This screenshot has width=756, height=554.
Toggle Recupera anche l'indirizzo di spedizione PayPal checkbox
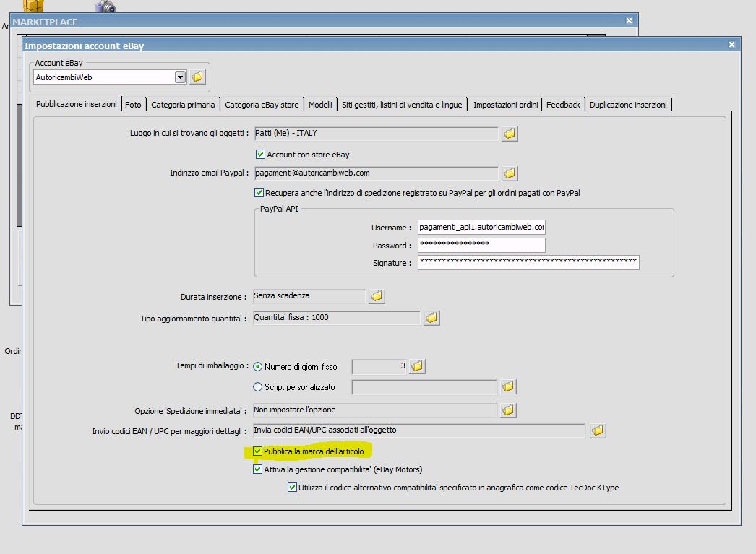point(259,193)
